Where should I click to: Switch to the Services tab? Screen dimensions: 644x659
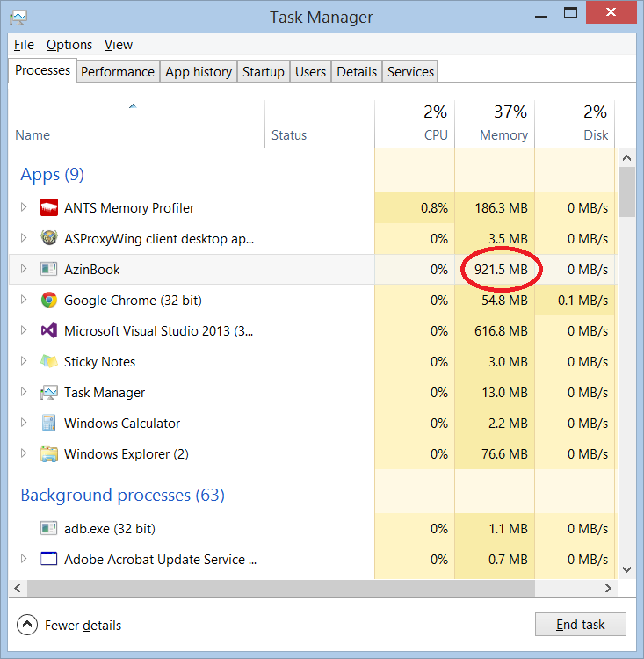click(410, 72)
